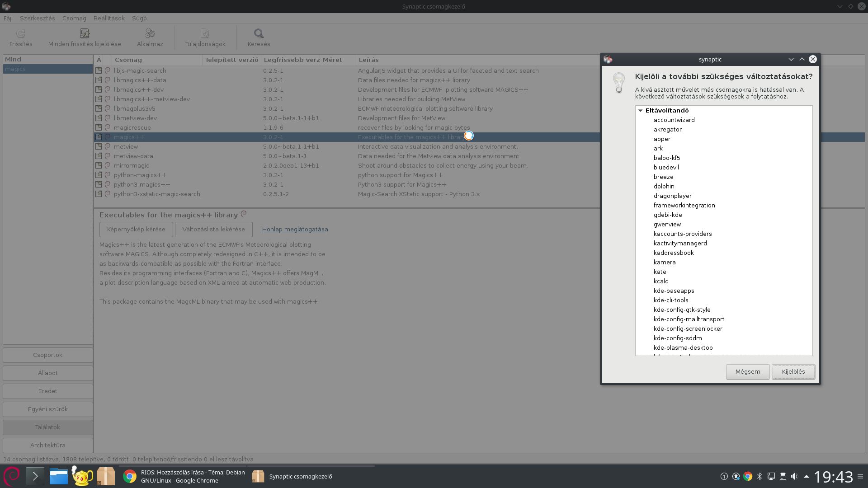The image size is (868, 488).
Task: Click the Keresés search toolbar icon
Action: tap(259, 34)
